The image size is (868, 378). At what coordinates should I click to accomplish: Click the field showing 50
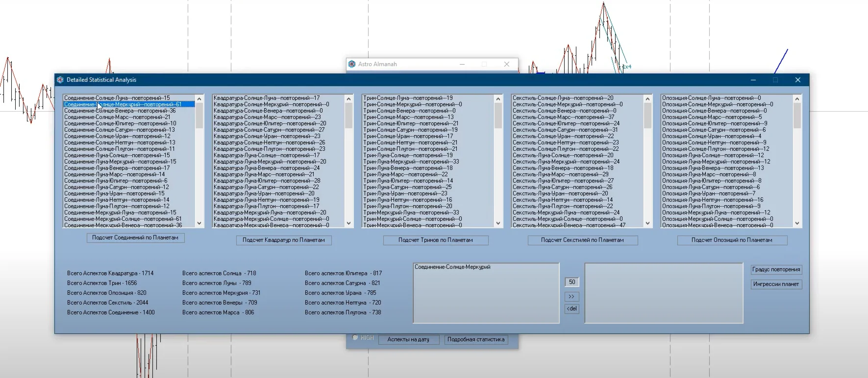click(x=571, y=282)
